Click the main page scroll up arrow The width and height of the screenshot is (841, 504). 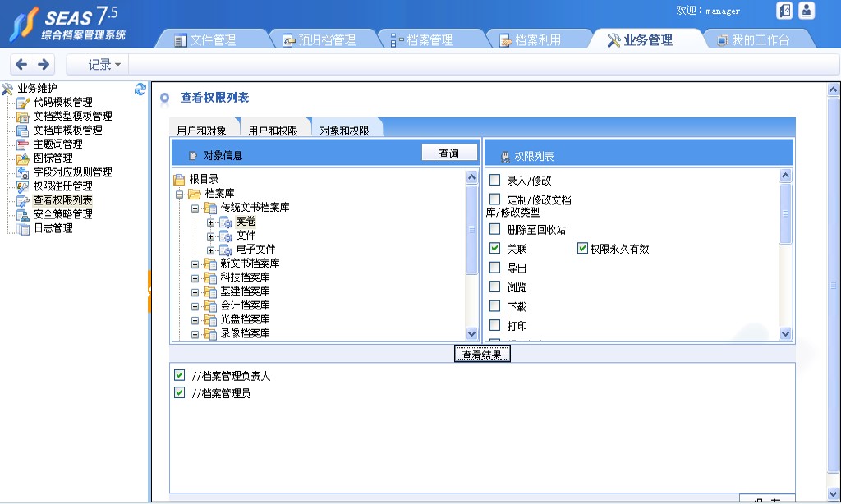pyautogui.click(x=833, y=89)
